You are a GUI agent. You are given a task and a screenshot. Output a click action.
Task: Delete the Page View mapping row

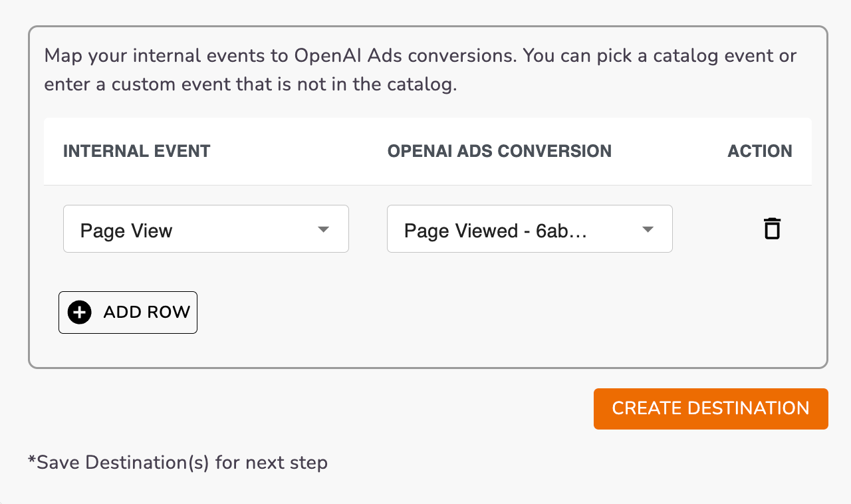(x=771, y=229)
